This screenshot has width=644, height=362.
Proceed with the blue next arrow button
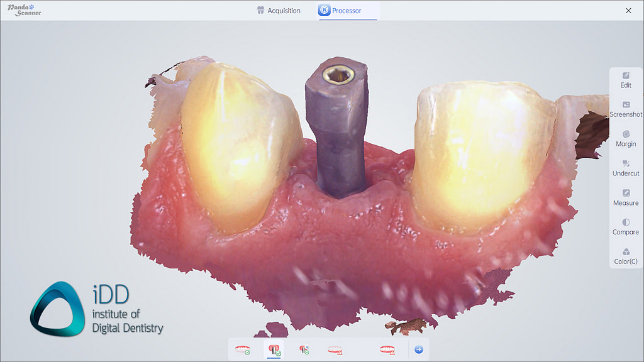pyautogui.click(x=419, y=349)
